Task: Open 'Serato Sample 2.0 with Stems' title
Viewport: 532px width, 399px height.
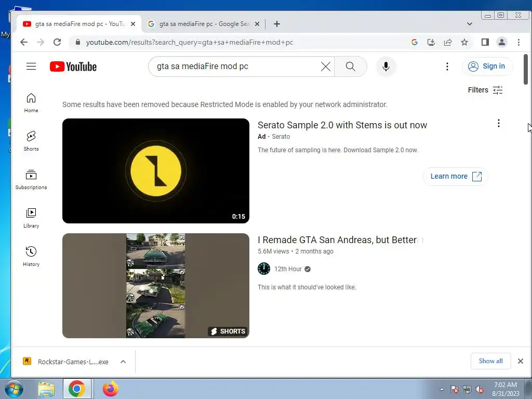Action: [342, 125]
